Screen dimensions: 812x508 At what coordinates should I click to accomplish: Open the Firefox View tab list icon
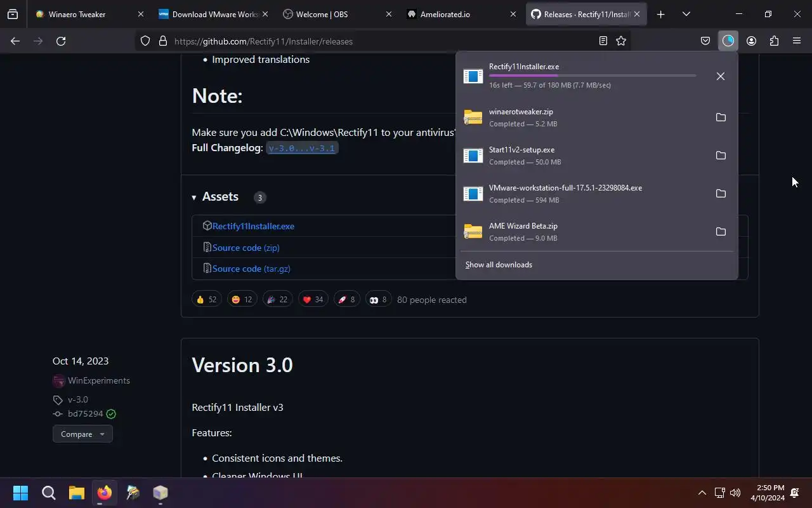point(13,14)
